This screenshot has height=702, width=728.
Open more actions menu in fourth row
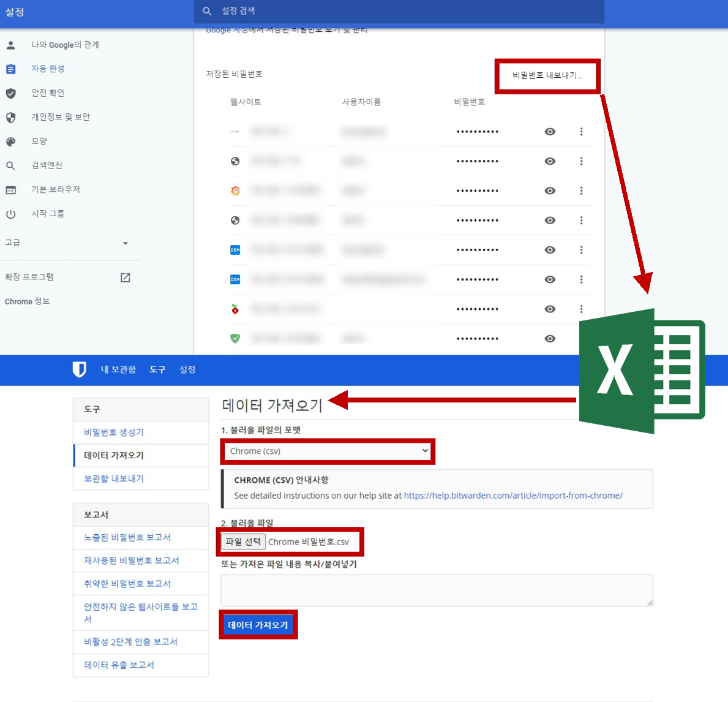[581, 220]
